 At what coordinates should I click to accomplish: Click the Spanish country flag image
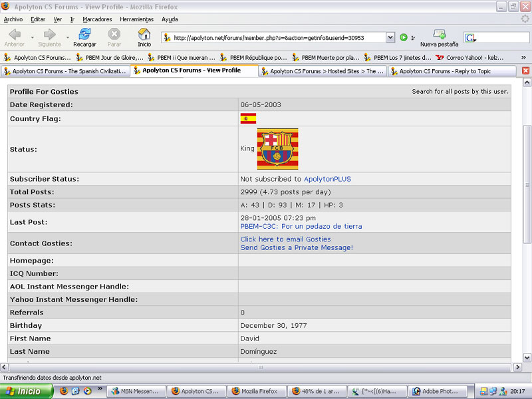point(248,118)
